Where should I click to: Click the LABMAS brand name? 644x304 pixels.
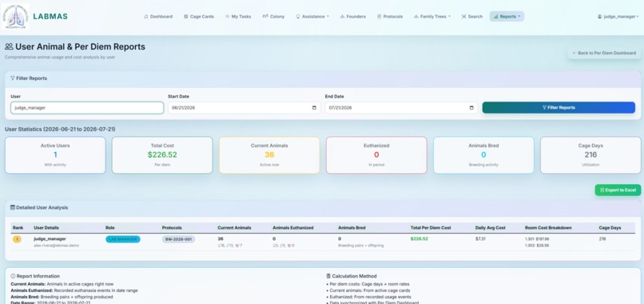click(x=50, y=17)
